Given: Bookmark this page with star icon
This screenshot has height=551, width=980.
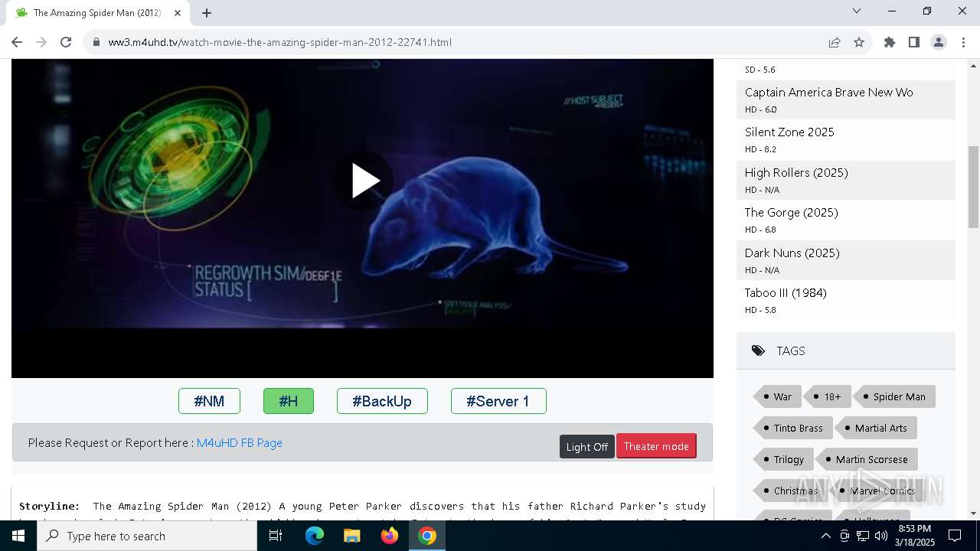Looking at the screenshot, I should [859, 42].
